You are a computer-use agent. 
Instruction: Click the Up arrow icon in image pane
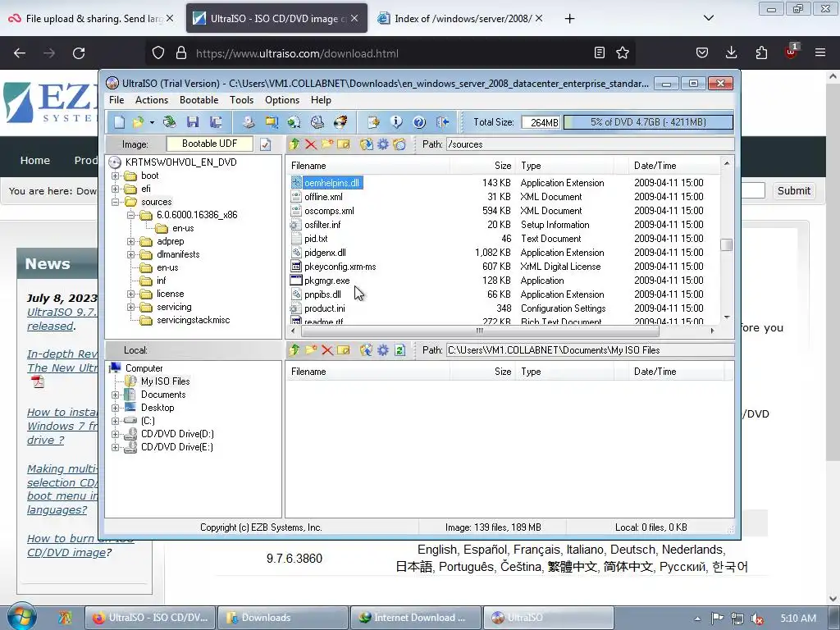pyautogui.click(x=294, y=144)
